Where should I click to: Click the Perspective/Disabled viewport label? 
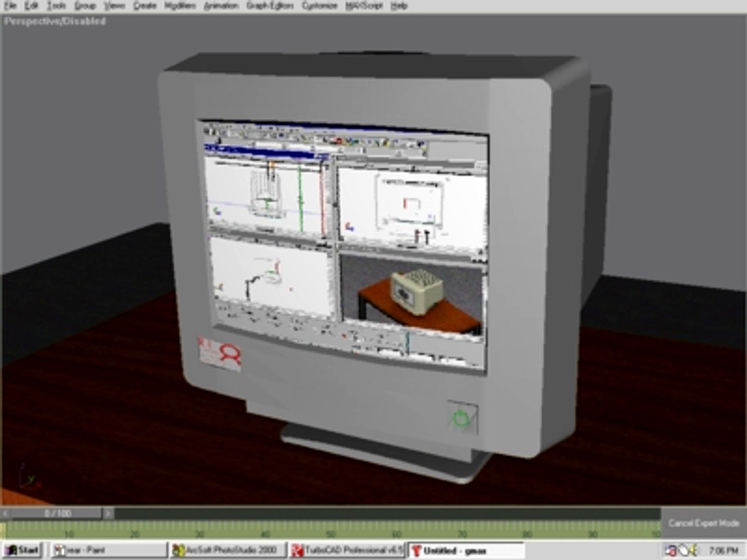[55, 21]
